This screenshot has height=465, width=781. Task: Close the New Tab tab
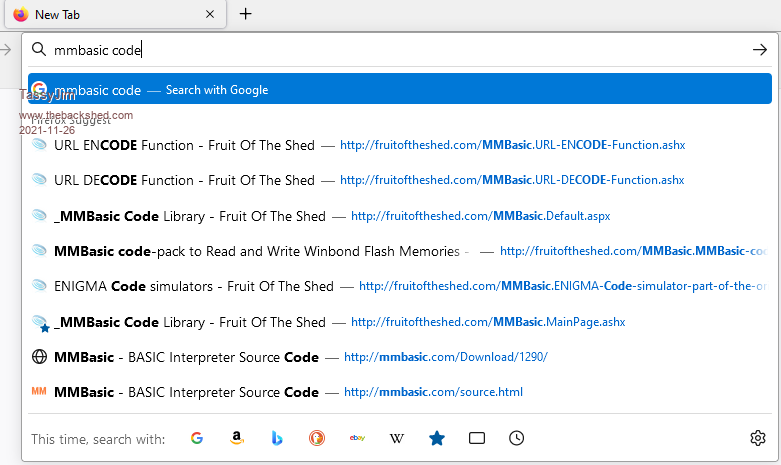click(209, 15)
